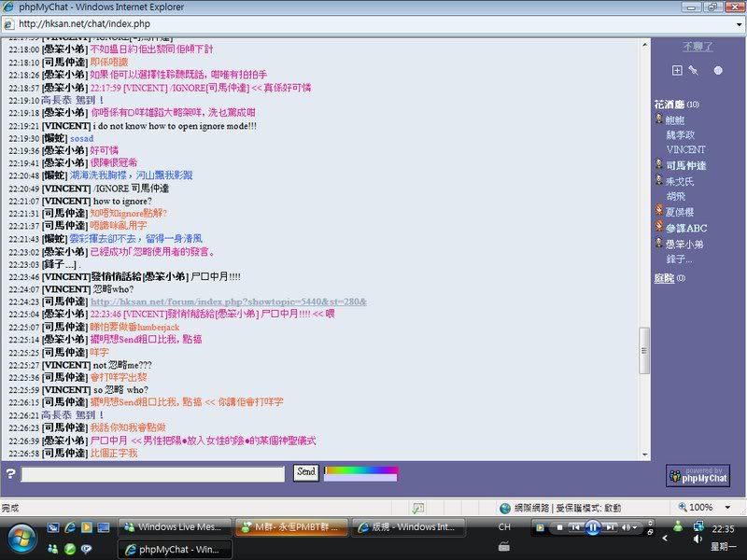Click the page icon beside the URL
The width and height of the screenshot is (747, 560).
coord(9,24)
